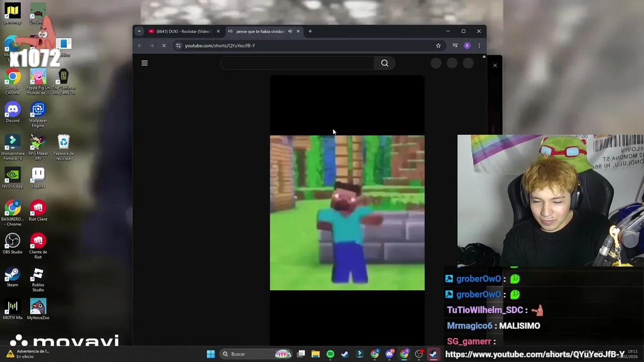Focus the YouTube search input field

[297, 63]
